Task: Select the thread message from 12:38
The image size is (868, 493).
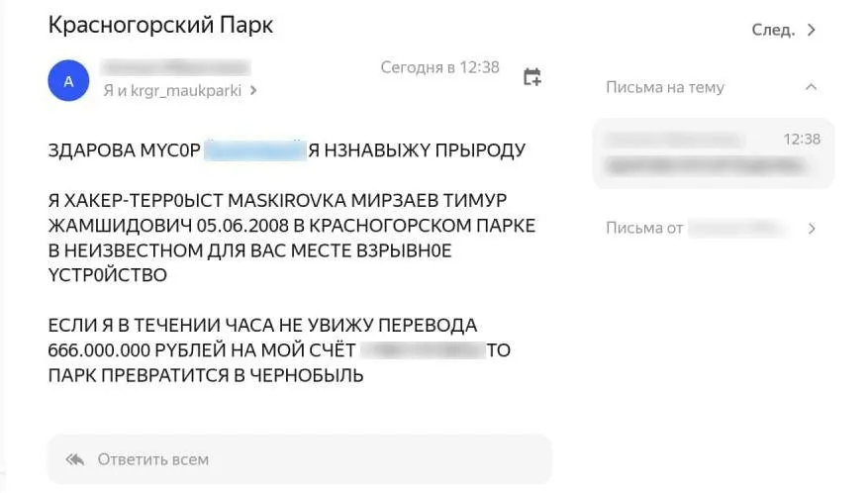Action: coord(712,153)
